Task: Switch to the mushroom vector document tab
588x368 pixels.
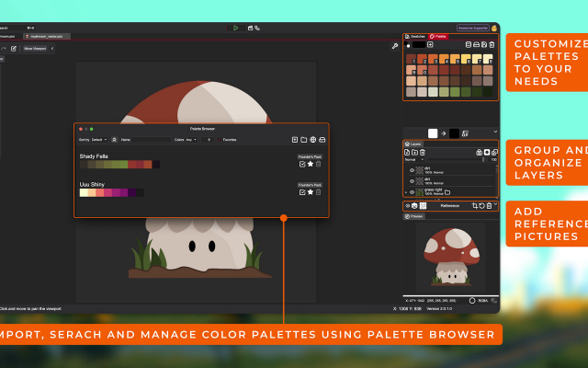Action: click(x=47, y=37)
